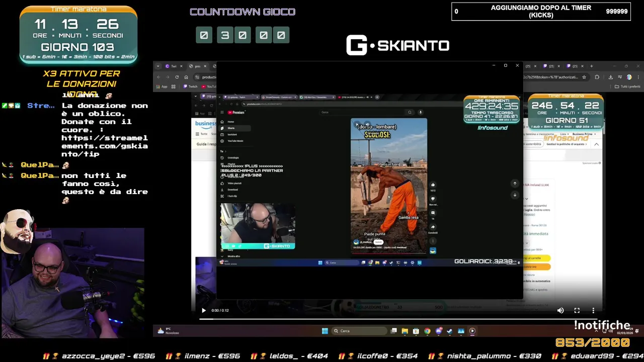Open Chrome extensions puzzle icon
The image size is (644, 362).
(x=597, y=77)
